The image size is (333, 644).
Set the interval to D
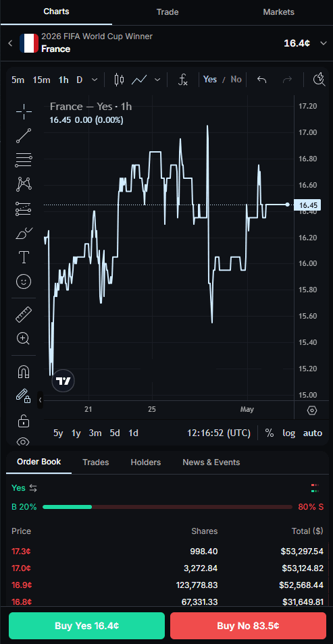[79, 80]
